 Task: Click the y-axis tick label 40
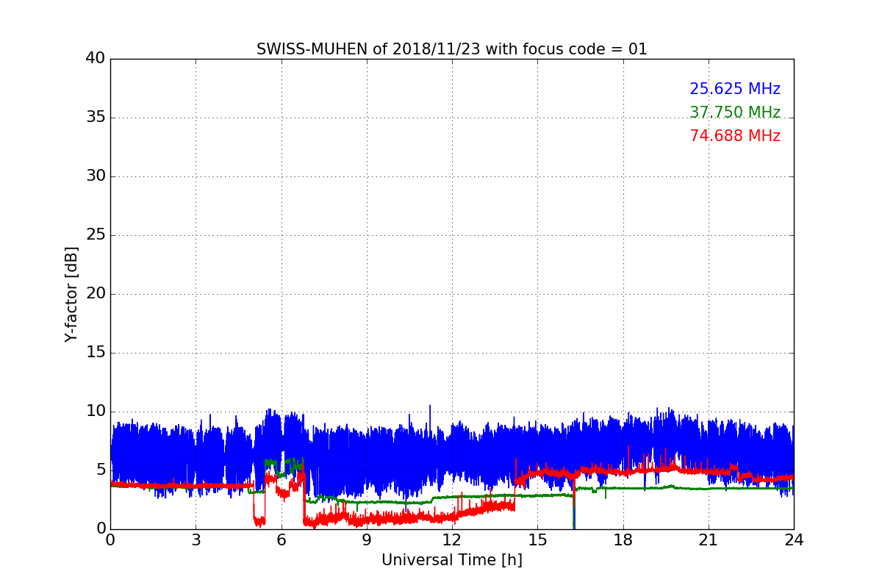coord(96,59)
